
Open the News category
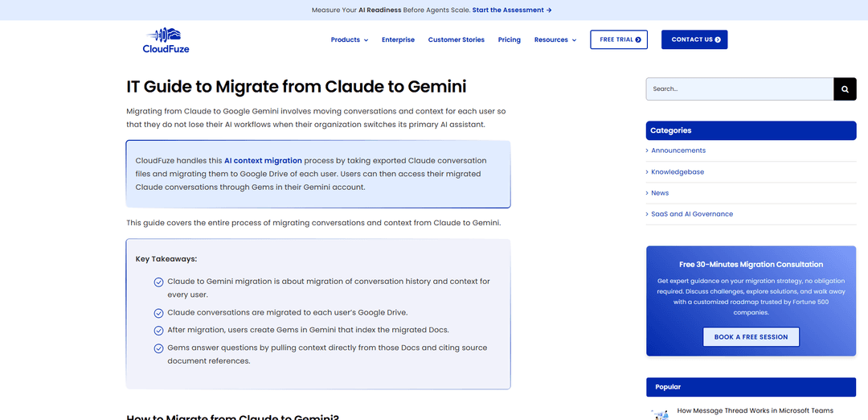tap(660, 193)
